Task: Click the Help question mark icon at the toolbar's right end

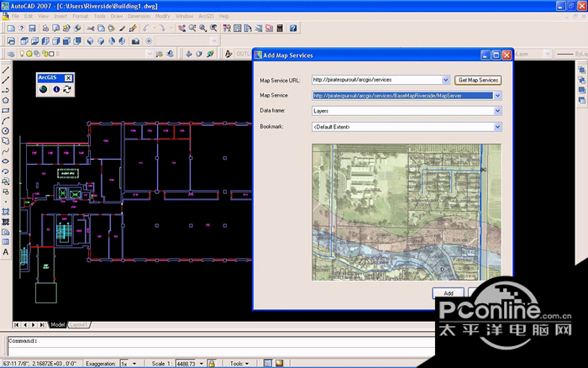Action: pyautogui.click(x=293, y=28)
